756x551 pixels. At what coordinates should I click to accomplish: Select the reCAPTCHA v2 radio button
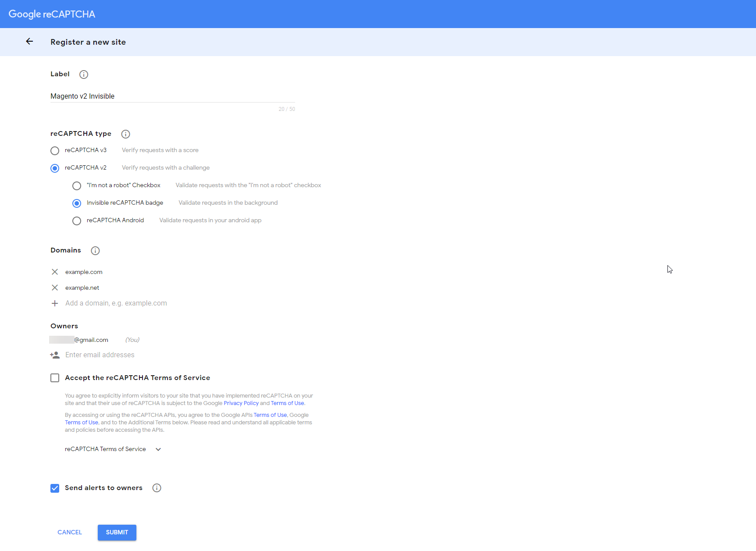[x=55, y=168]
